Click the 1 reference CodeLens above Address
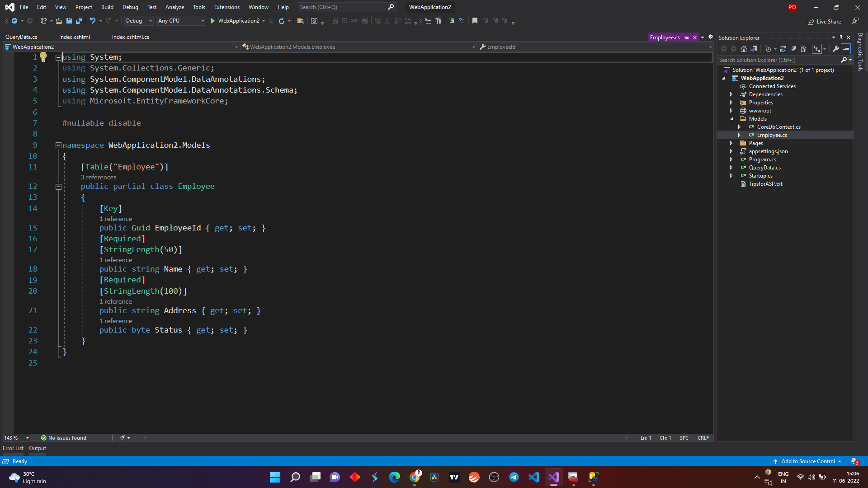This screenshot has width=868, height=488. click(116, 301)
